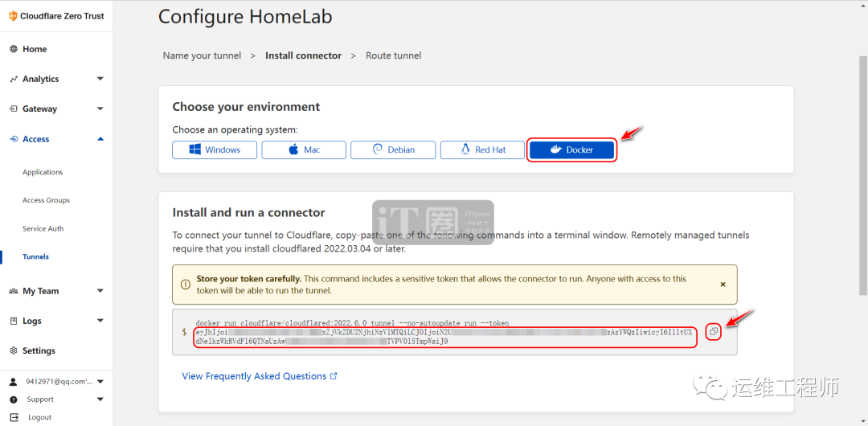Click the Configure HomeLab heading
Viewport: 868px width, 426px height.
pyautogui.click(x=245, y=16)
